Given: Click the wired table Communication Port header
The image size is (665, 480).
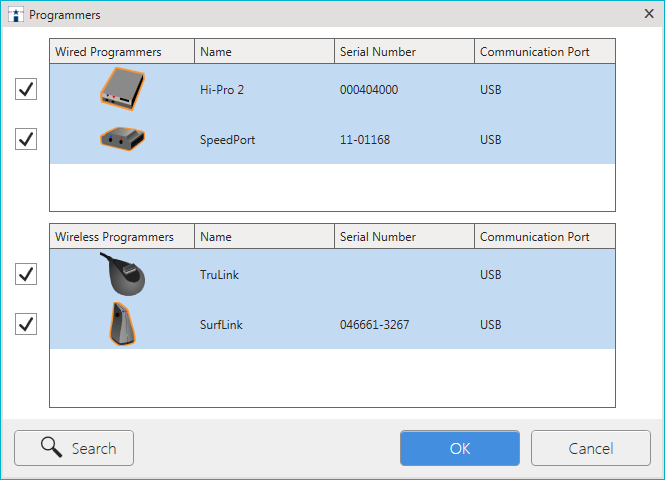Looking at the screenshot, I should pyautogui.click(x=545, y=51).
